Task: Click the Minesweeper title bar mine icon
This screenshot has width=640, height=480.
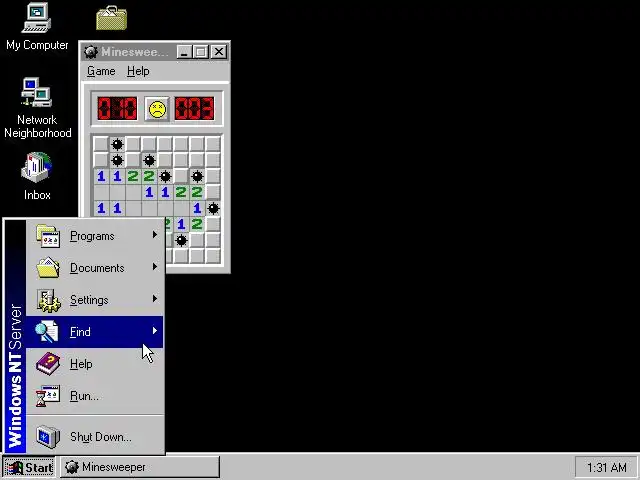Action: 90,52
